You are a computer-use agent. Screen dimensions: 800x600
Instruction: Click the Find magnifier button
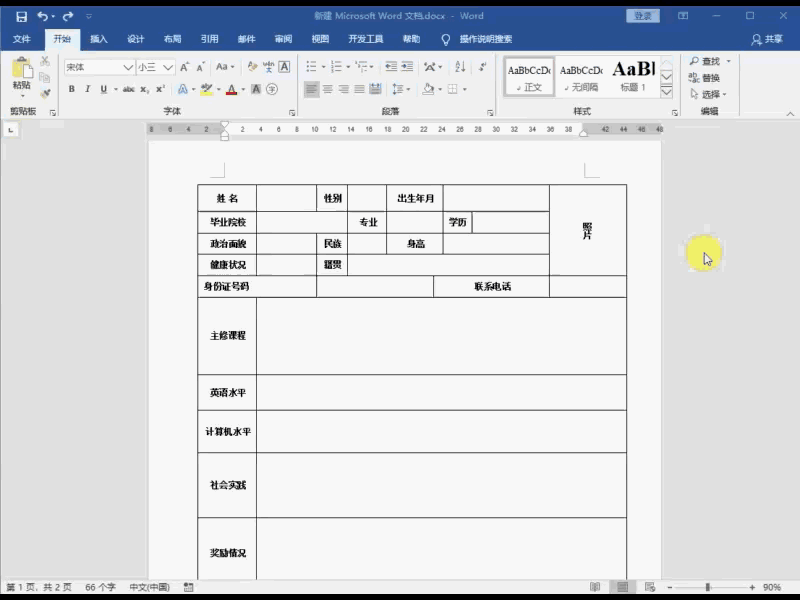pyautogui.click(x=705, y=61)
